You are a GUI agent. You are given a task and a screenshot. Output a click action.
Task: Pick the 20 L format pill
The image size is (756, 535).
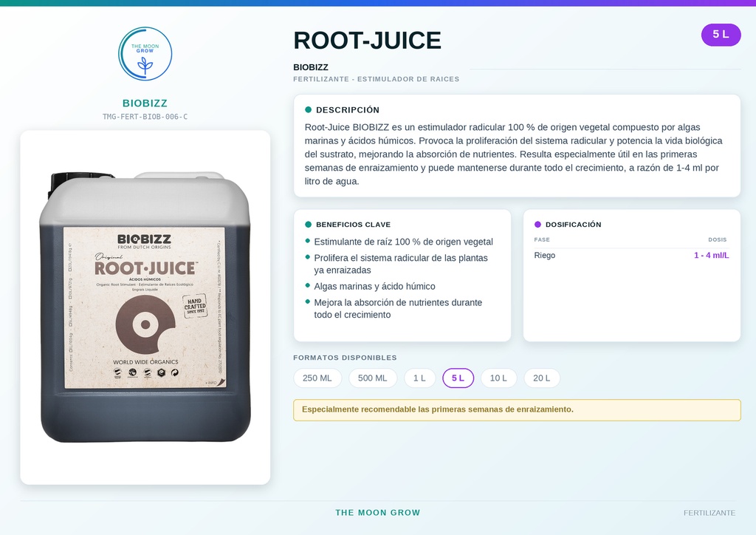click(541, 378)
